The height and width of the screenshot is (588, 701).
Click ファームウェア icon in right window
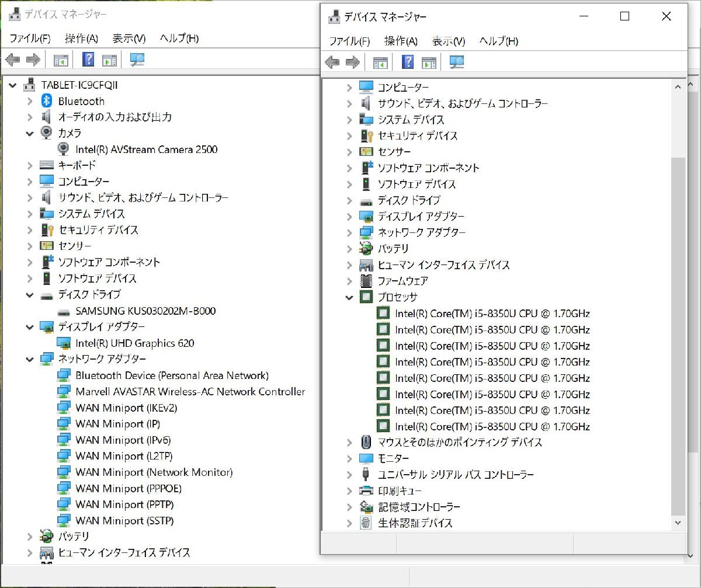click(366, 281)
